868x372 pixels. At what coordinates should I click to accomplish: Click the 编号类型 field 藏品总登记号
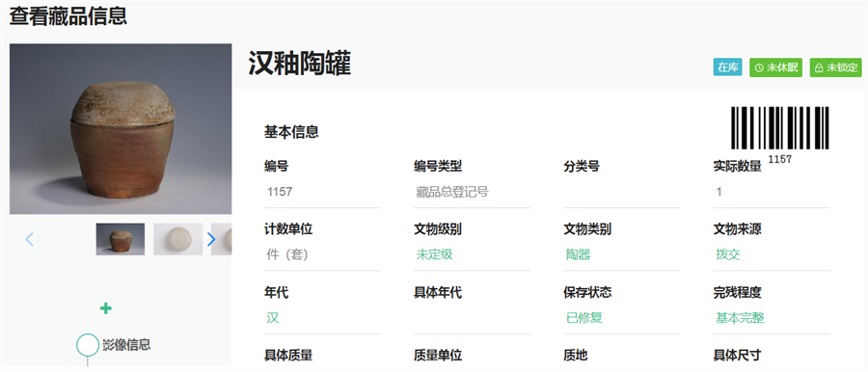(x=473, y=193)
